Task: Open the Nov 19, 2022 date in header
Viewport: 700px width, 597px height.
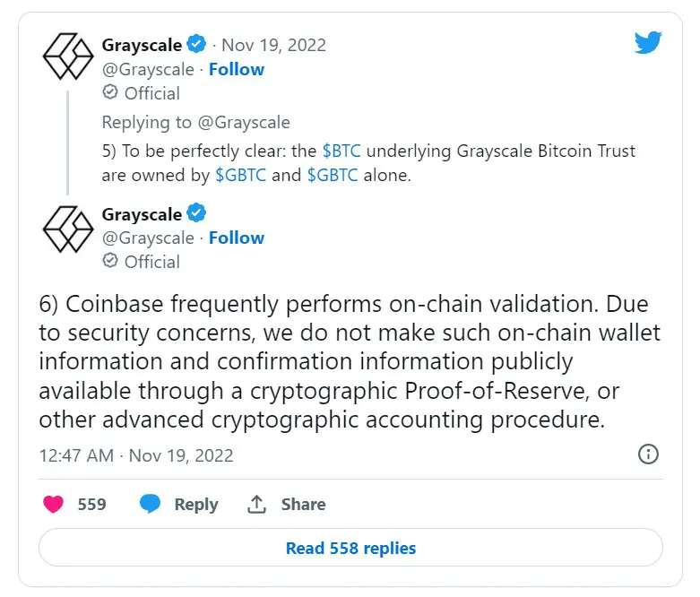Action: click(x=273, y=45)
